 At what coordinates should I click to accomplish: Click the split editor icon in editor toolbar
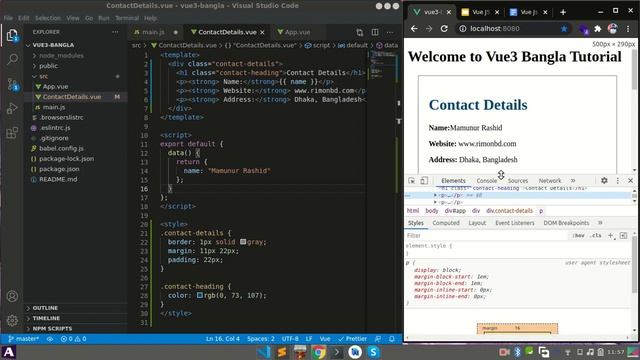click(375, 32)
